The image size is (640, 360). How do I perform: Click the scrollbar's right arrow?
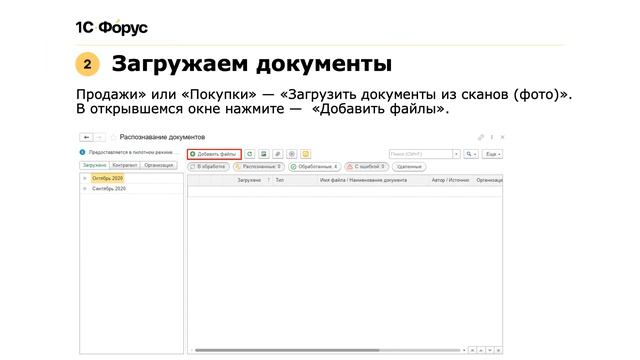click(x=464, y=350)
